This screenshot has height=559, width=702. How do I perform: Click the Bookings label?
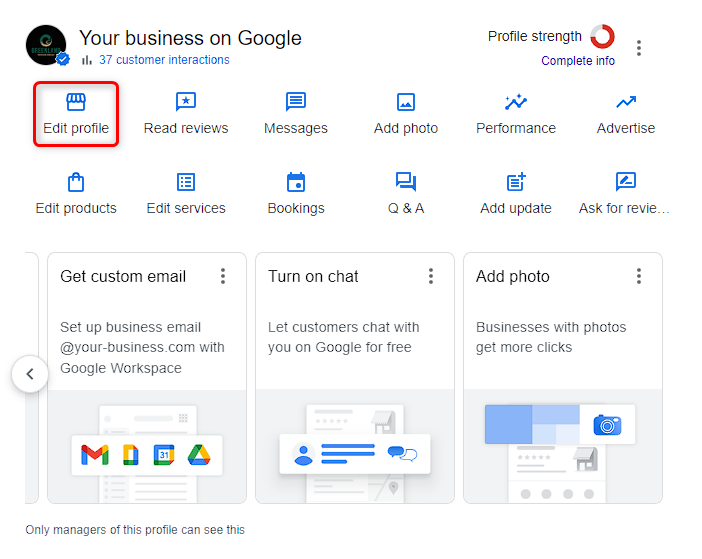[295, 209]
